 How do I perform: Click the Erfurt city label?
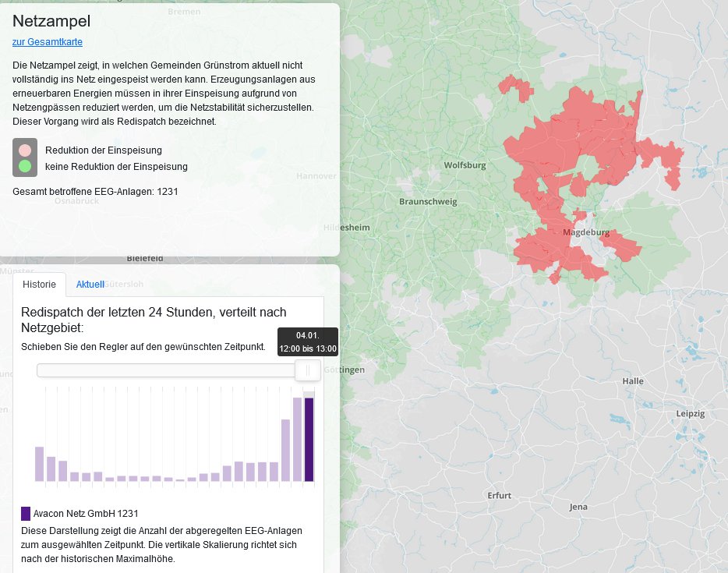coord(499,496)
